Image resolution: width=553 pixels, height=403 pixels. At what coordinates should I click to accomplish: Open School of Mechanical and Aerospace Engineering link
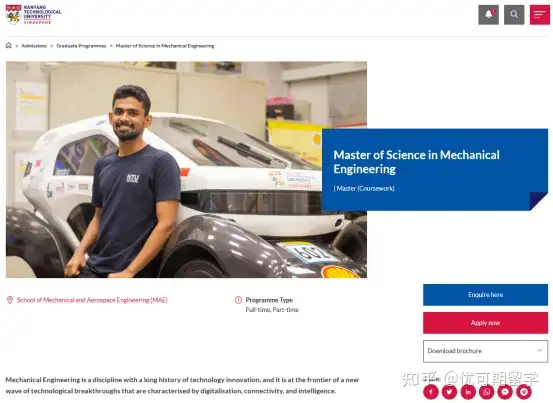point(92,300)
